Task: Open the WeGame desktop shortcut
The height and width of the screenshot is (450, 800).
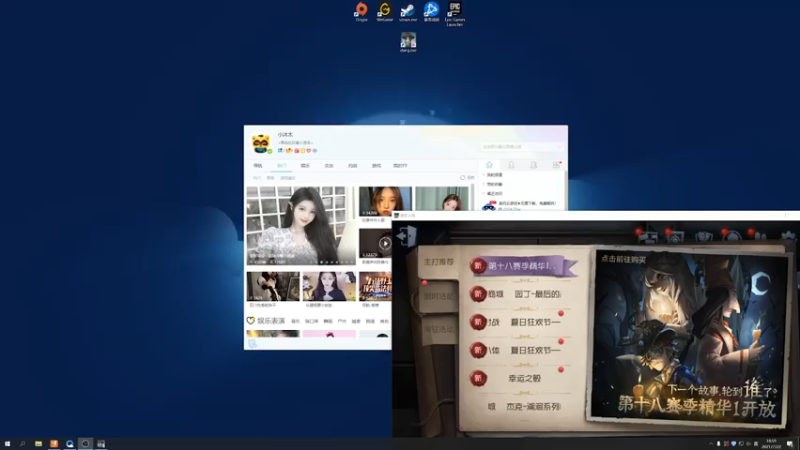Action: pyautogui.click(x=384, y=11)
